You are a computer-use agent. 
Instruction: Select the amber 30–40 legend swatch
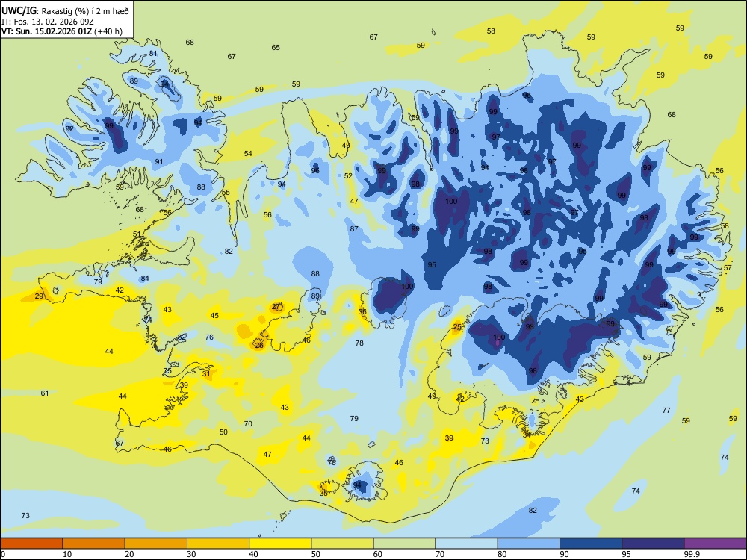click(218, 544)
